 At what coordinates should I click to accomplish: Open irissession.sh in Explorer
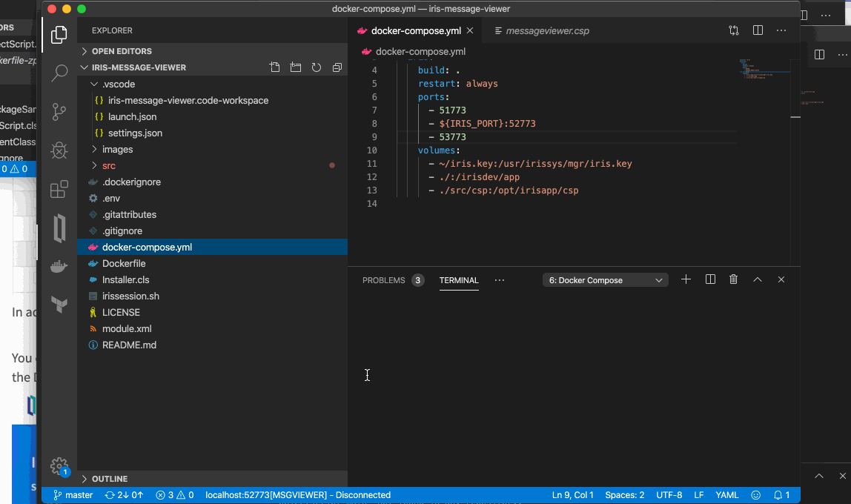tap(212, 296)
